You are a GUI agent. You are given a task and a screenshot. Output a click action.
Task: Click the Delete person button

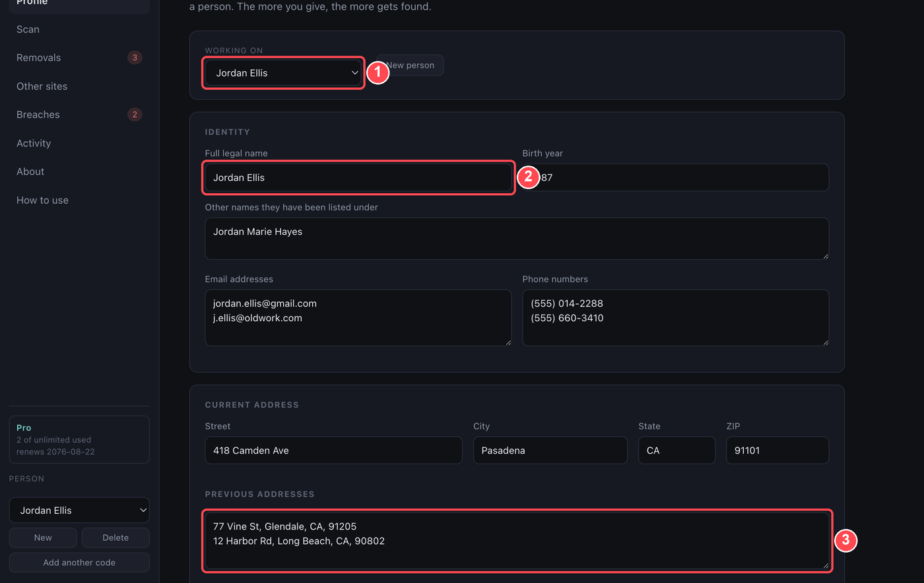(115, 537)
